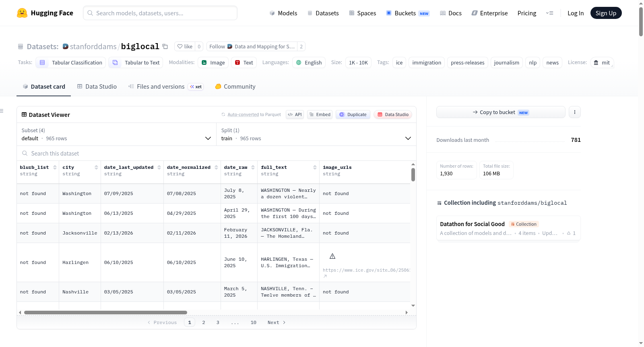644x347 pixels.
Task: Sort the date_last_updated column
Action: (159, 167)
